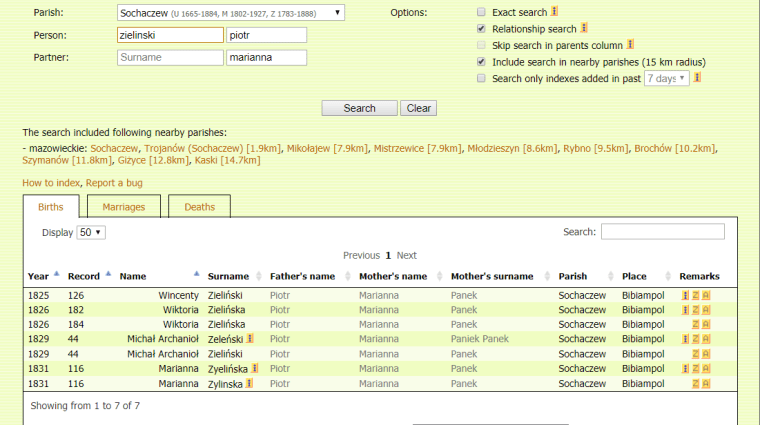
Task: Click the A icon in Wiktoria record 184 row
Action: tap(705, 325)
